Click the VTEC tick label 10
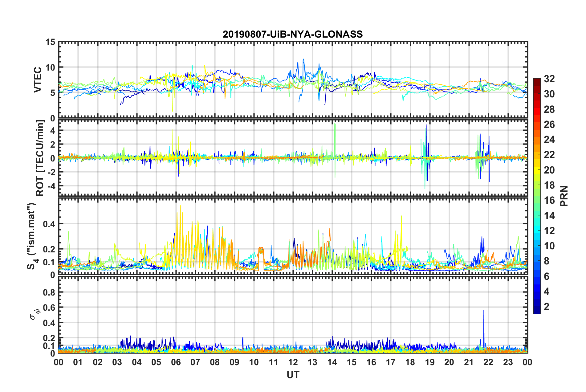This screenshot has height=392, width=586. [50, 67]
